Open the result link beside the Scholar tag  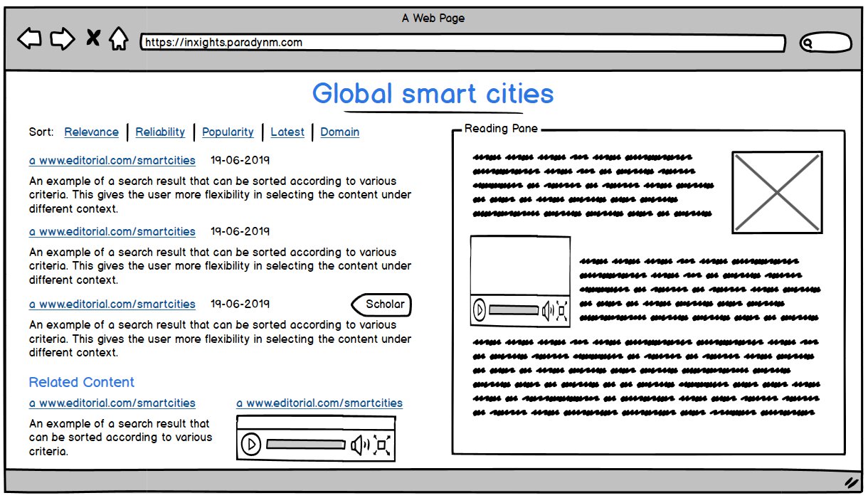[x=112, y=304]
